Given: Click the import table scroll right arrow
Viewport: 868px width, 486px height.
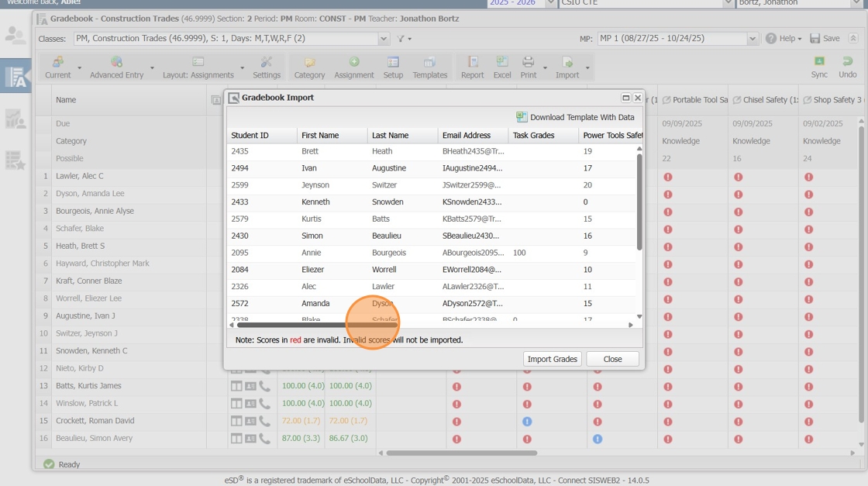Looking at the screenshot, I should coord(631,325).
